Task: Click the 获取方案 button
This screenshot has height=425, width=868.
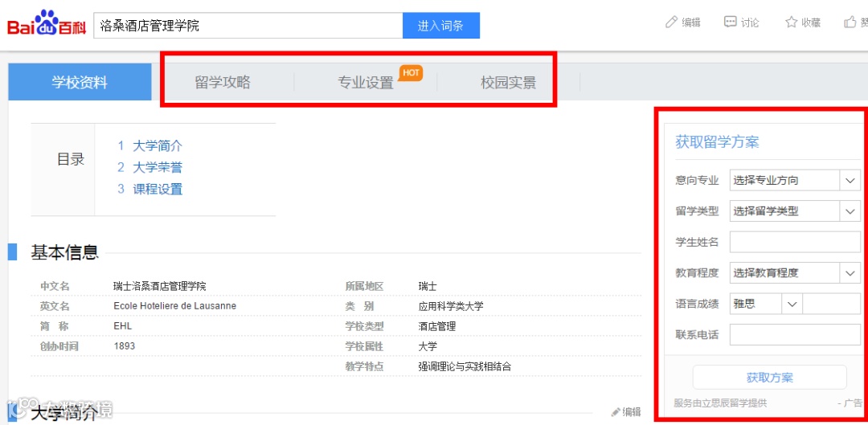Action: (769, 378)
